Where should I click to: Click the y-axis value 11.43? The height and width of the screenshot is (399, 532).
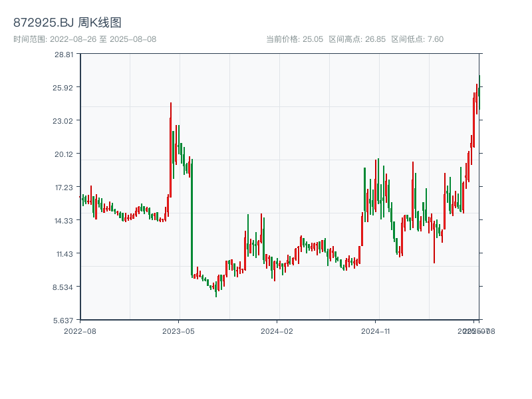65,254
